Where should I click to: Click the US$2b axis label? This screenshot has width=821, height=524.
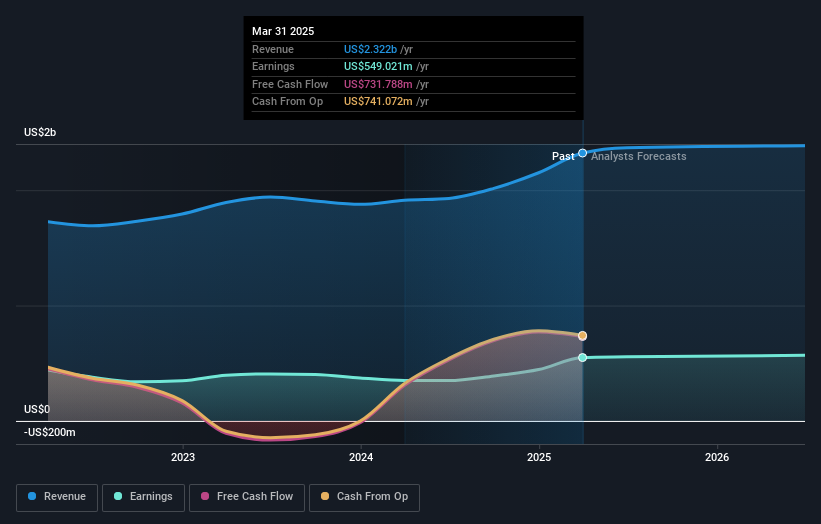[40, 132]
